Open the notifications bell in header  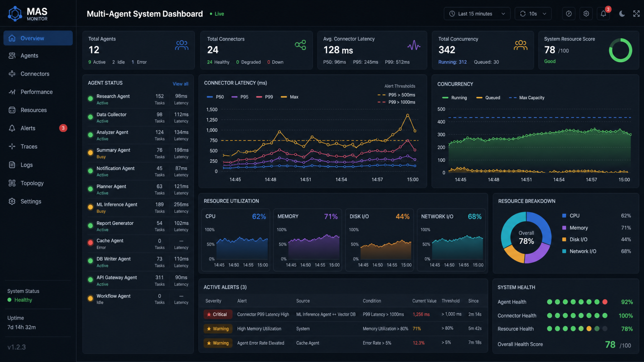(x=603, y=14)
